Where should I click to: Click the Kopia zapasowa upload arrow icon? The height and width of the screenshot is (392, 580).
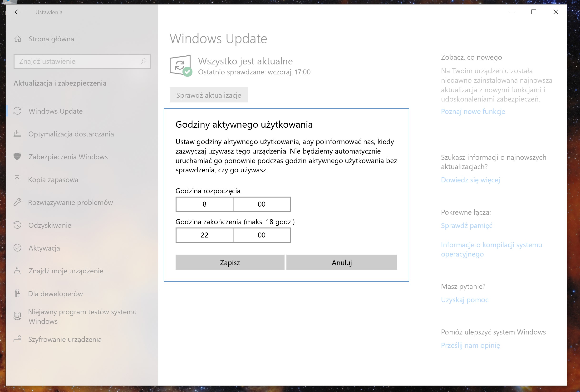pos(17,179)
